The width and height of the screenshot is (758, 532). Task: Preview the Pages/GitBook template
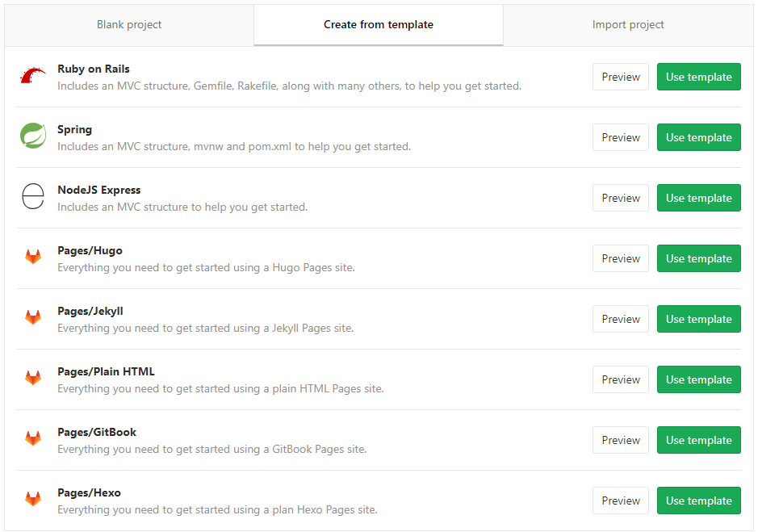pyautogui.click(x=620, y=440)
